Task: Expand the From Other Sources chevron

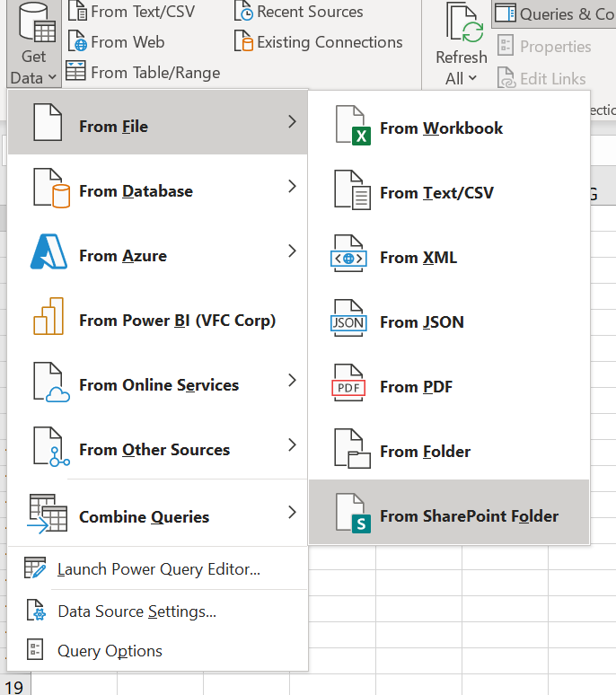Action: point(292,445)
